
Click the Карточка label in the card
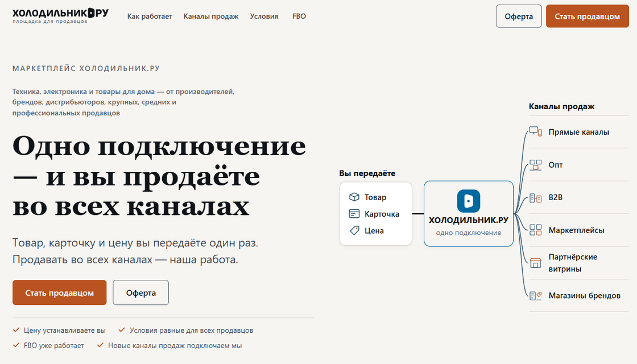tap(382, 214)
